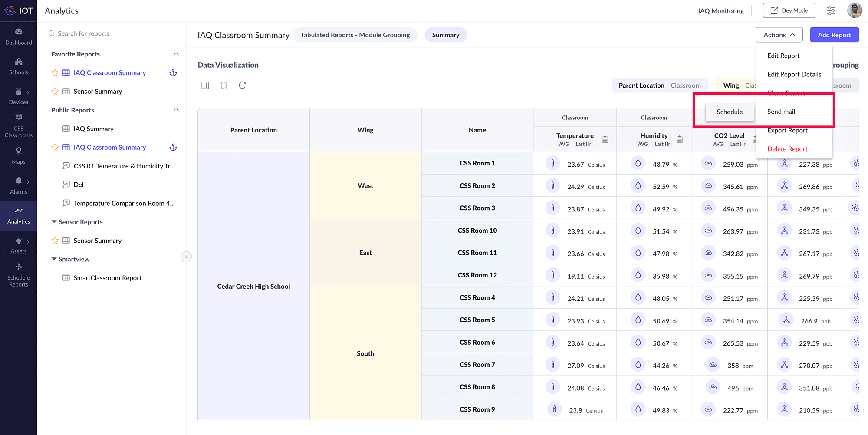Go to Maps in sidebar
Image resolution: width=868 pixels, height=435 pixels.
coord(18,155)
